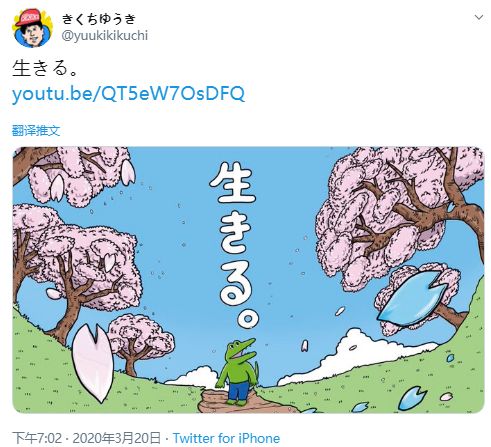491x447 pixels.
Task: Click the @yuukikikuchi handle
Action: 105,35
